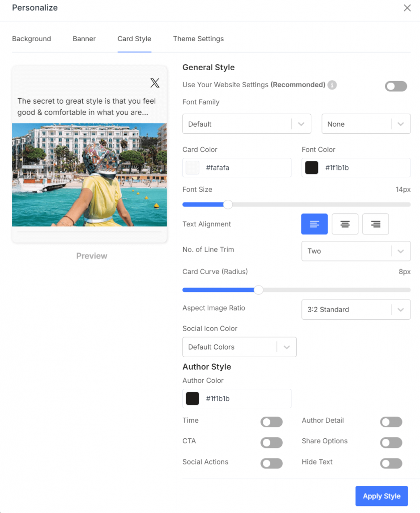Select the Card Style tab
This screenshot has width=420, height=513.
[134, 39]
